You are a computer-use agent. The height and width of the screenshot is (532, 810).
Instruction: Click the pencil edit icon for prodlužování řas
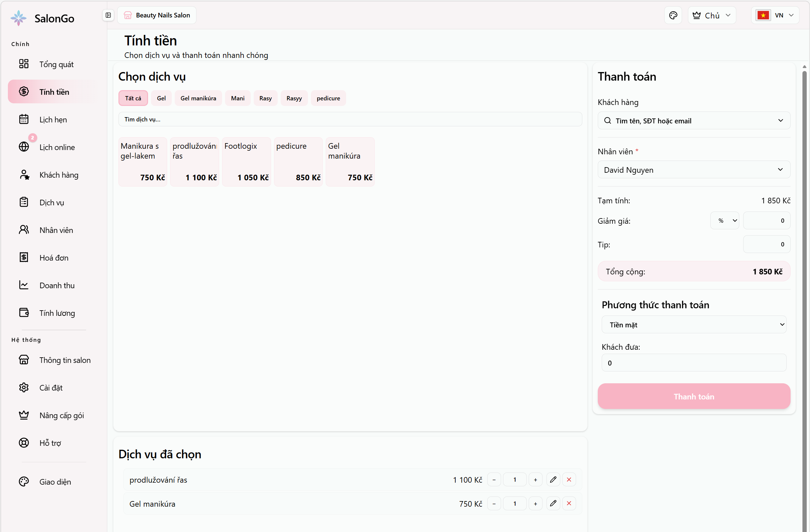[553, 480]
